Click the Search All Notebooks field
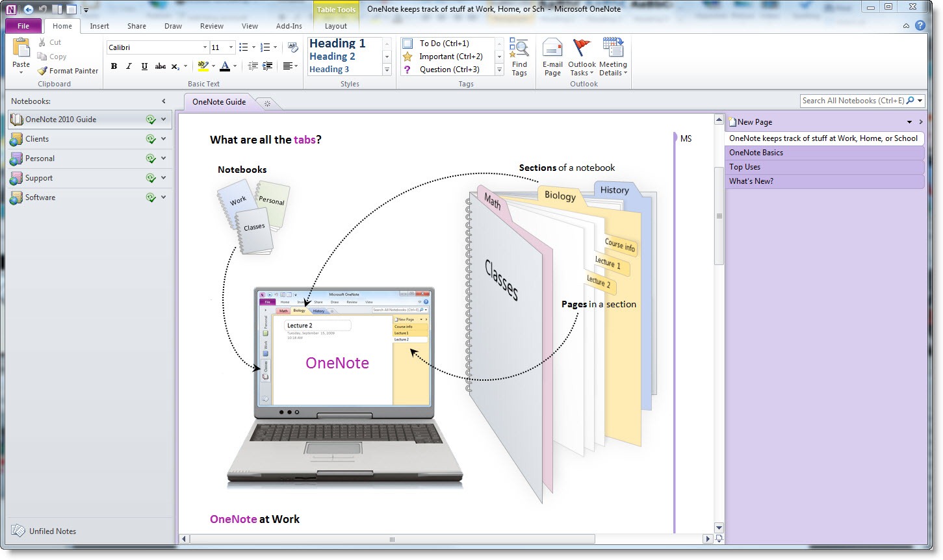This screenshot has height=560, width=943. coord(852,101)
